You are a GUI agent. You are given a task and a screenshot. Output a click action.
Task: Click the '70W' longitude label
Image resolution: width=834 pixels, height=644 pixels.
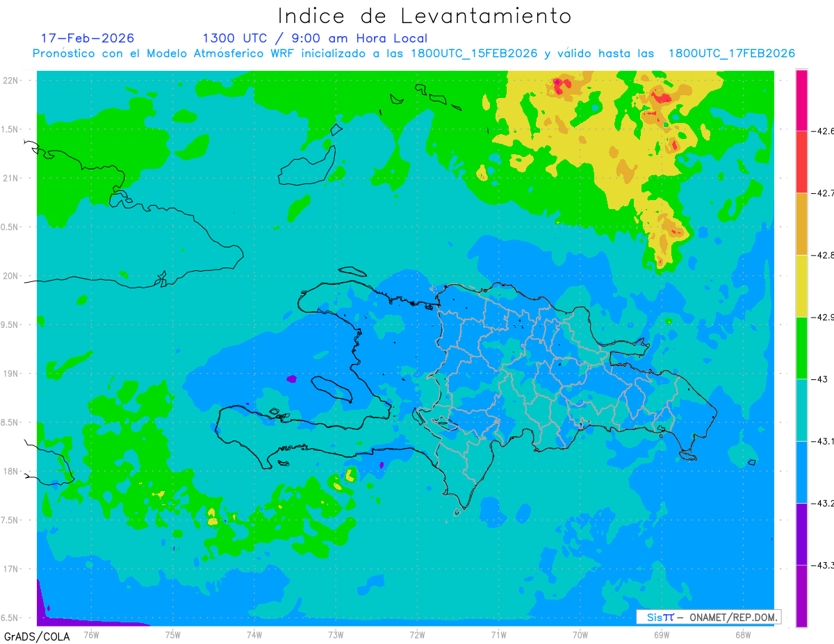[x=580, y=634]
